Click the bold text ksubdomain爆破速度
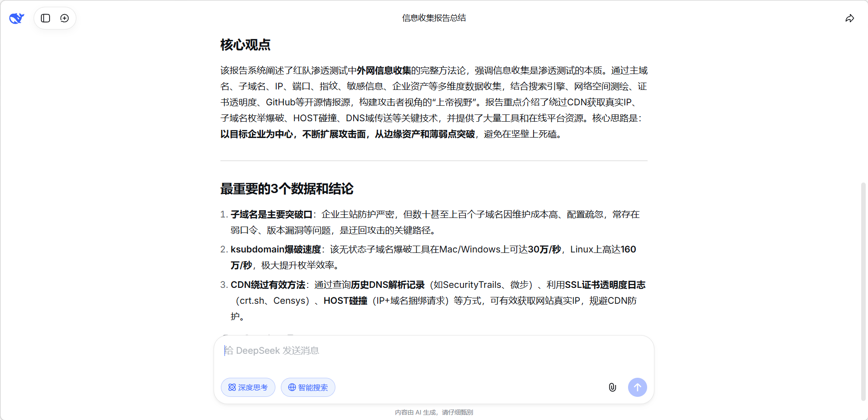This screenshot has width=868, height=420. pos(275,249)
